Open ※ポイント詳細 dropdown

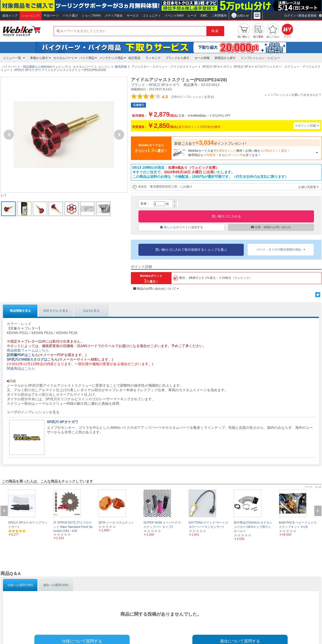pyautogui.click(x=307, y=126)
